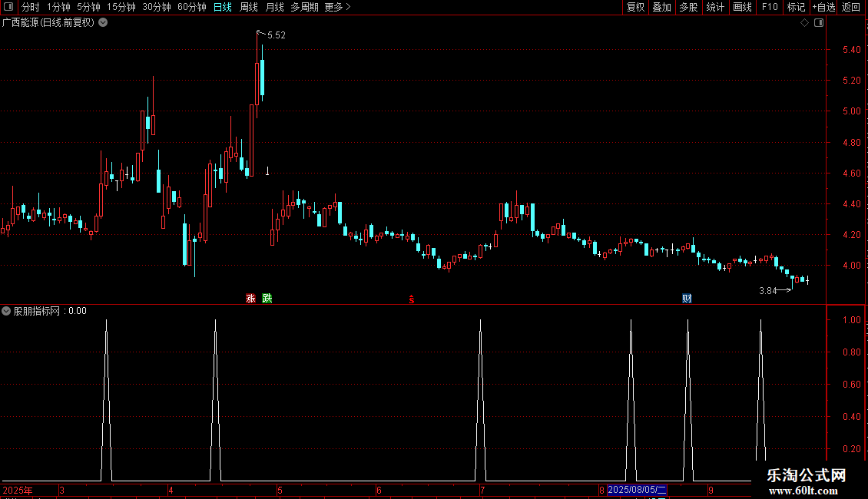Image resolution: width=868 pixels, height=499 pixels.
Task: Click month 5 on time axis
Action: coord(280,490)
